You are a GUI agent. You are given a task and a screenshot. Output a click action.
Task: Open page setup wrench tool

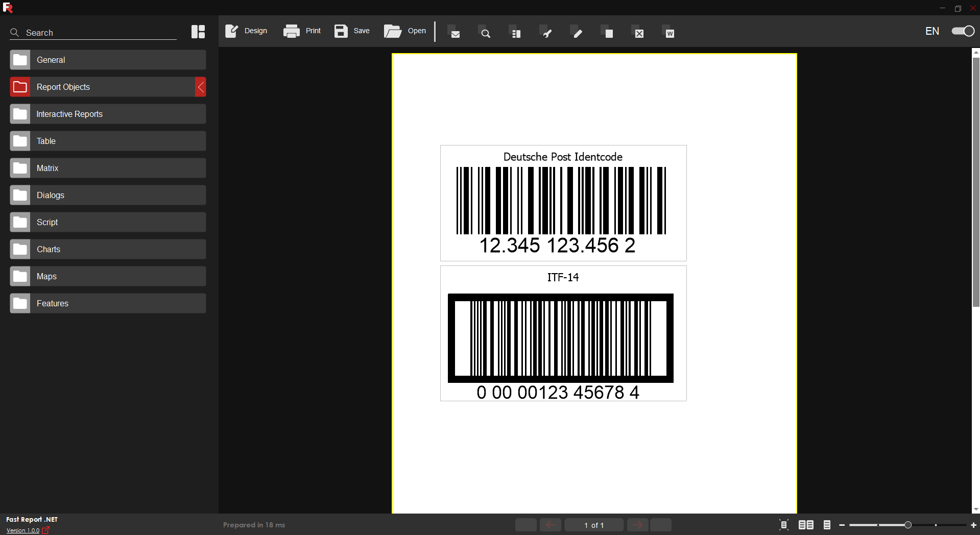click(x=546, y=32)
